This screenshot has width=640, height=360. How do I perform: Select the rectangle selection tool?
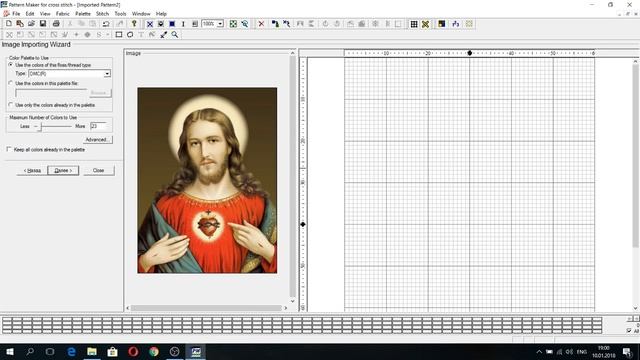(x=119, y=35)
